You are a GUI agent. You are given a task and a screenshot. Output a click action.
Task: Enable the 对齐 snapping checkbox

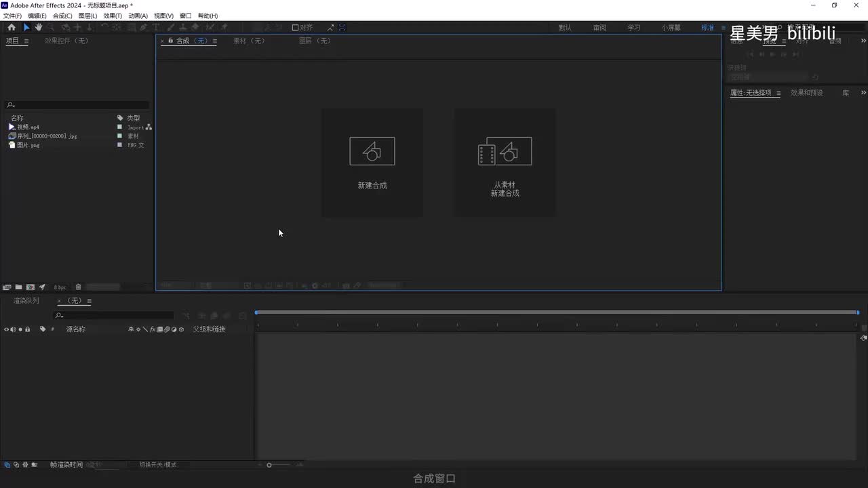point(296,28)
